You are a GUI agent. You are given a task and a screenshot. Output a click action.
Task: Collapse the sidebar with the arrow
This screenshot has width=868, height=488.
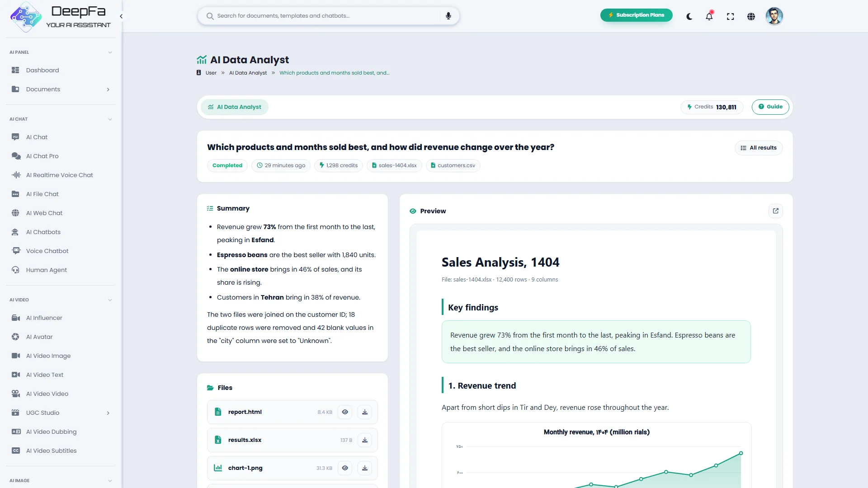tap(121, 16)
